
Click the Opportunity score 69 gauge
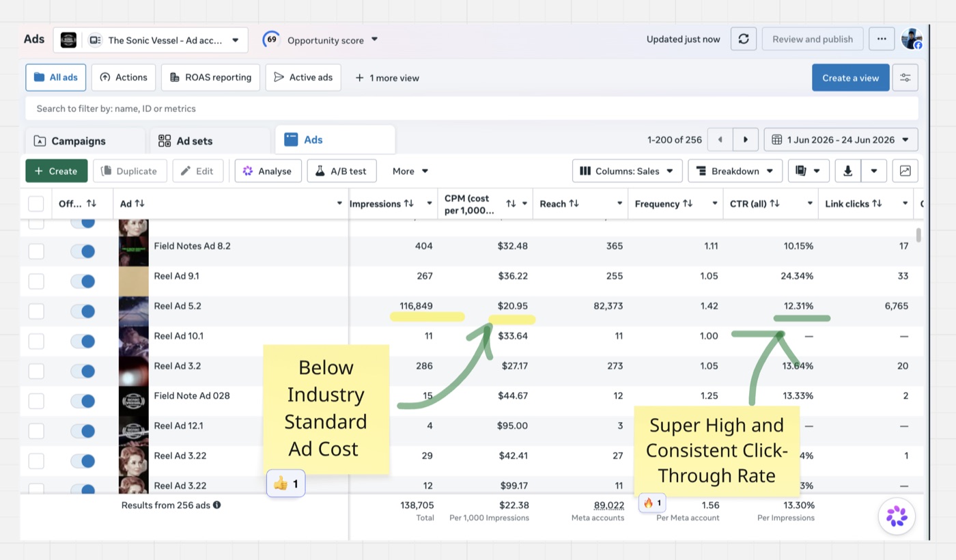271,40
